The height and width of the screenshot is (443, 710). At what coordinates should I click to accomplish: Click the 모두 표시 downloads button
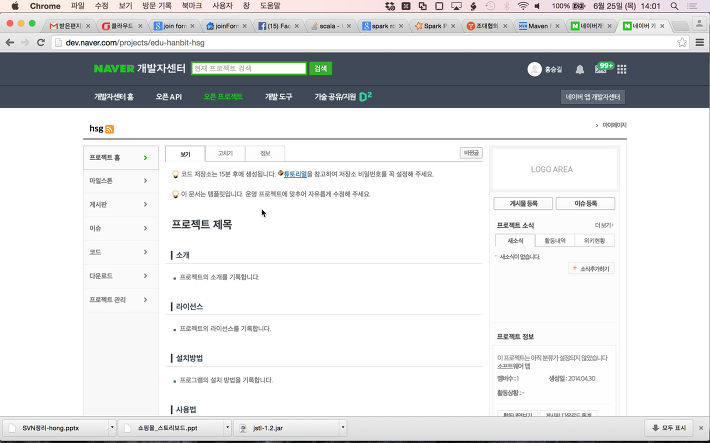[x=670, y=428]
